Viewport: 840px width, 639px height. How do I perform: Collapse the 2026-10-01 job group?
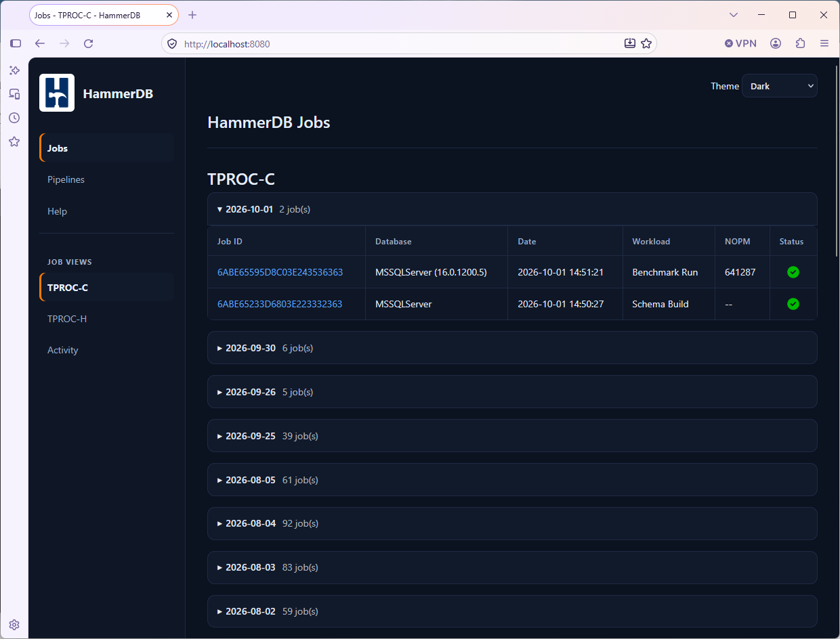coord(512,209)
